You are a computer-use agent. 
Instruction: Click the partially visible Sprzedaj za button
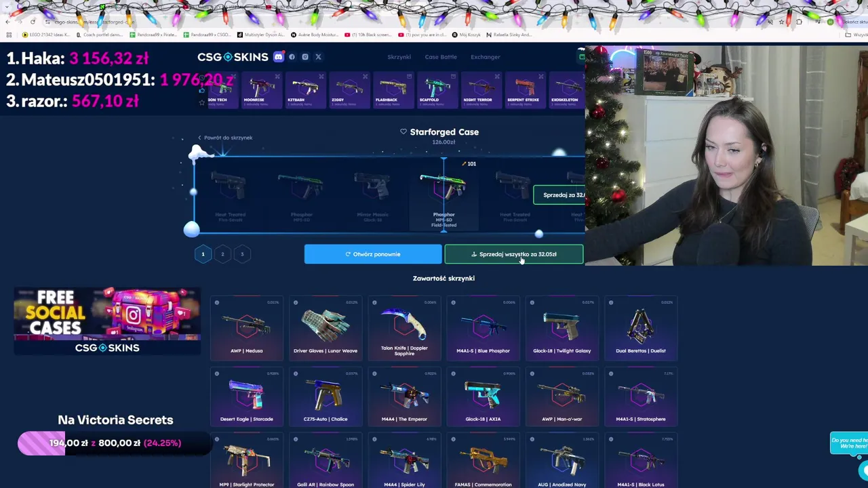point(559,195)
